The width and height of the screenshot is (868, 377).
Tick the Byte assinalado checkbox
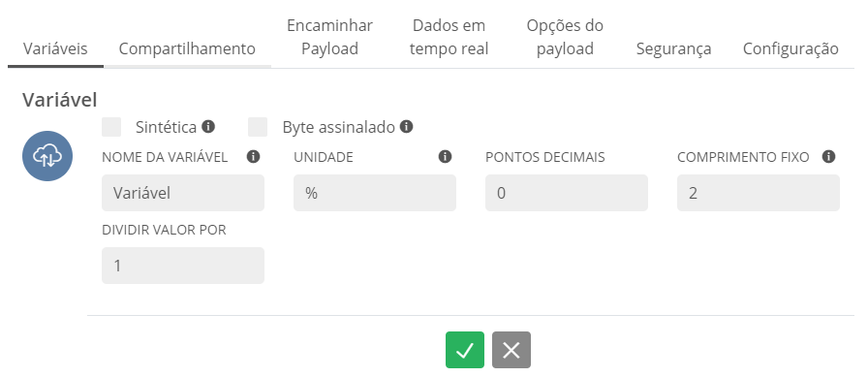click(x=258, y=127)
